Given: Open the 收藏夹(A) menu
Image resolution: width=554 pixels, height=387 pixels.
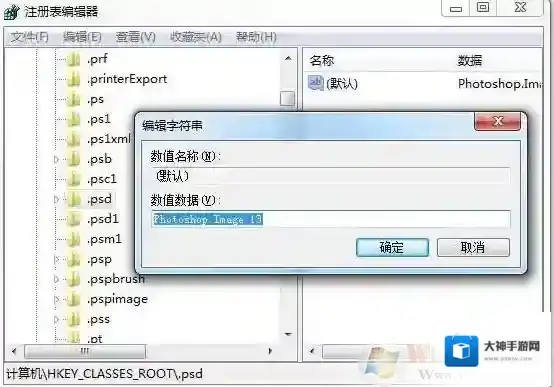Looking at the screenshot, I should point(196,37).
